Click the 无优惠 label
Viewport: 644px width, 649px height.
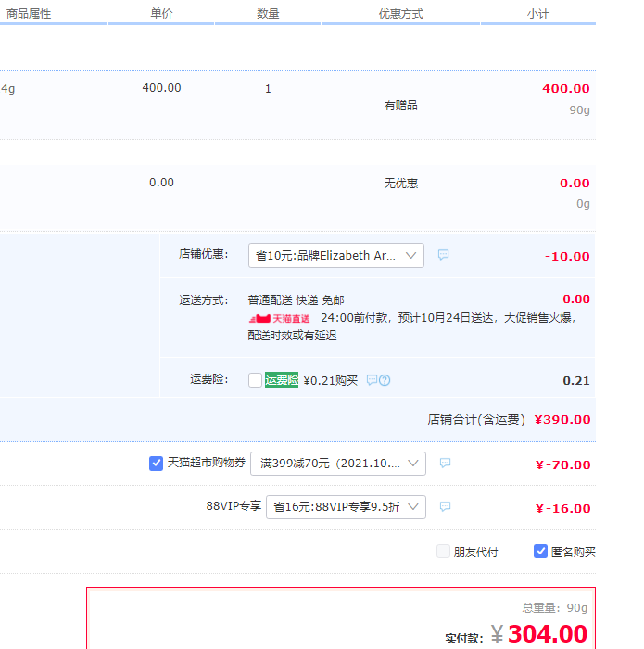401,183
